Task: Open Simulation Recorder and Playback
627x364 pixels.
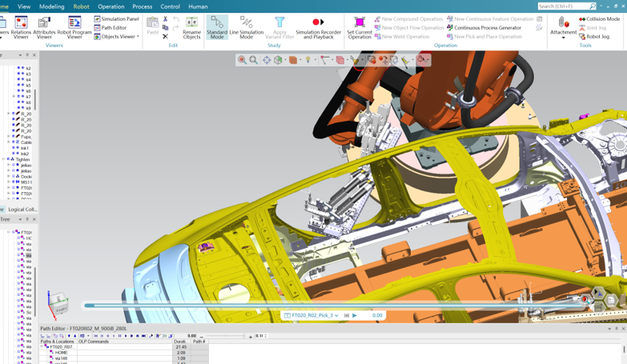Action: point(318,27)
